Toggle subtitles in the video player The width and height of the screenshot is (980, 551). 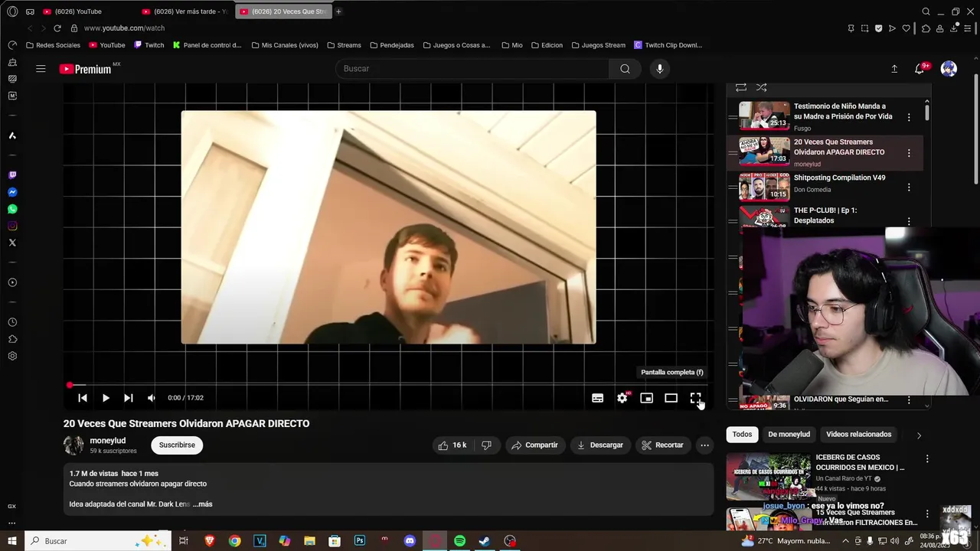coord(597,398)
